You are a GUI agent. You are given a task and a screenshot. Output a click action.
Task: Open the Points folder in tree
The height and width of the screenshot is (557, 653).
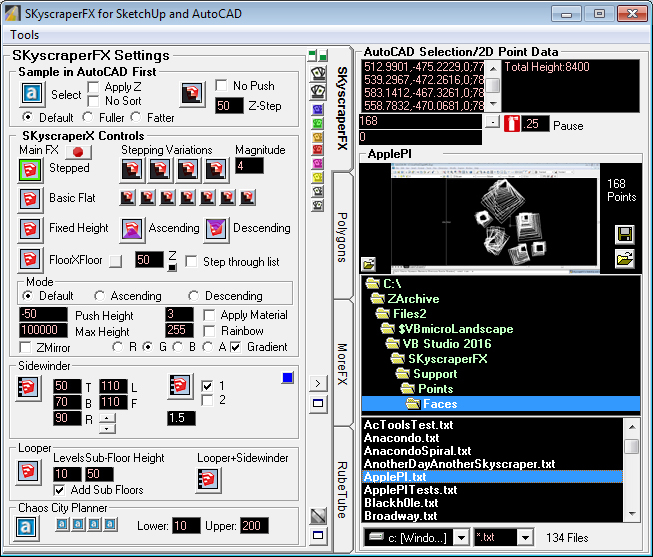(436, 389)
